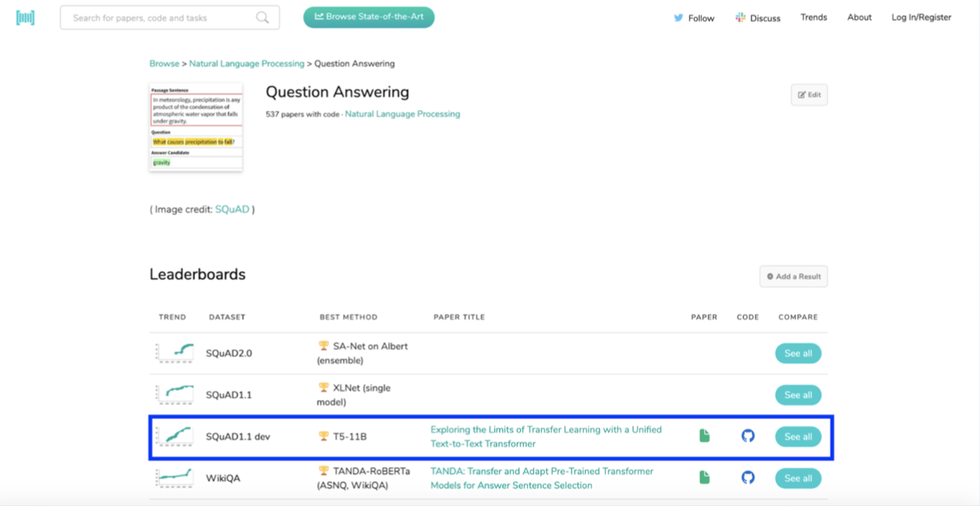Viewport: 980px width, 506px height.
Task: Click Log In/Register
Action: [921, 17]
